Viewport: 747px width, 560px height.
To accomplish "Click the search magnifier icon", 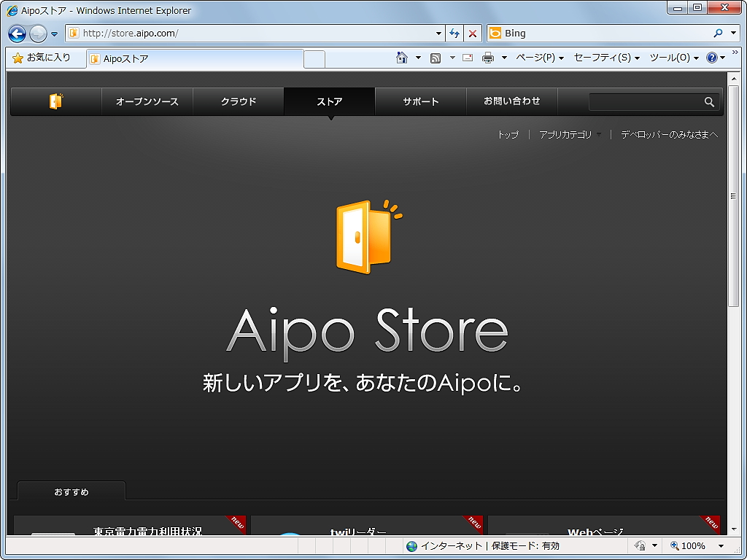I will tap(708, 102).
